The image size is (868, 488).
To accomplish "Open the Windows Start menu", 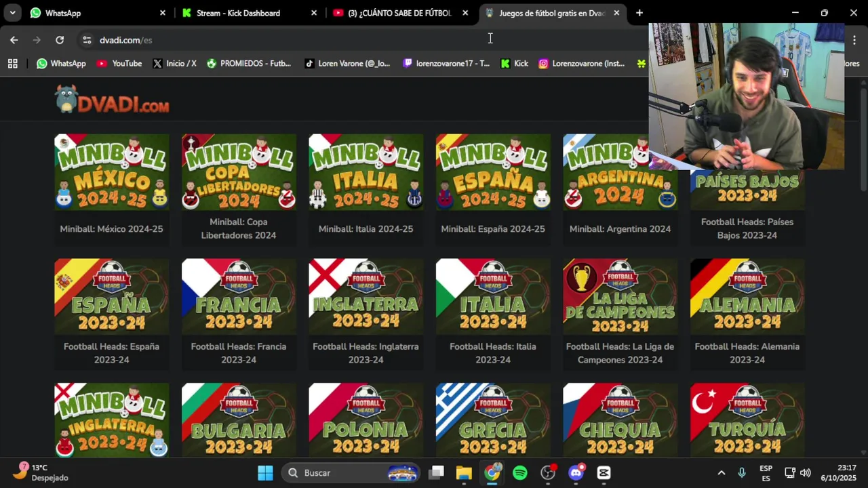I will (x=265, y=472).
